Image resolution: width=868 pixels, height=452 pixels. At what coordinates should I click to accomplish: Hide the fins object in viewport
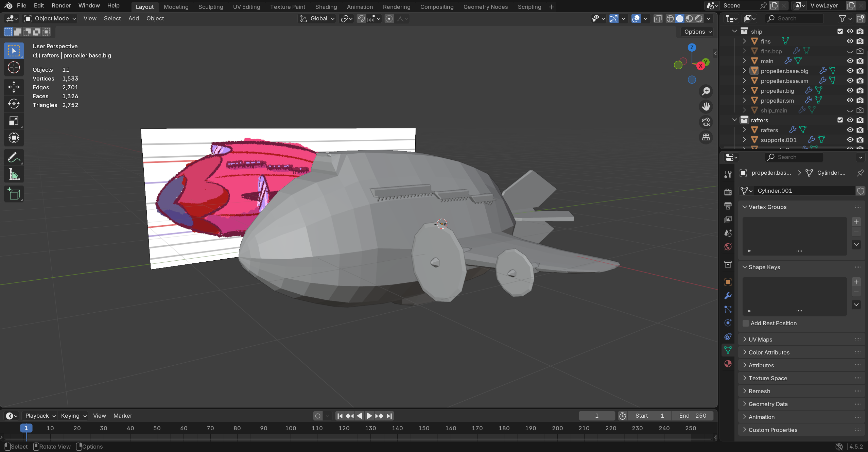tap(850, 41)
